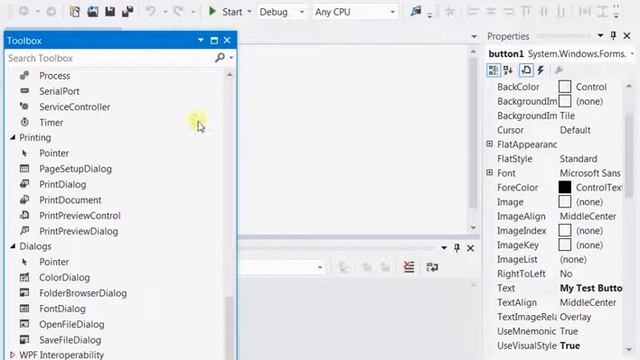This screenshot has width=640, height=360.
Task: Select the TextAlign property row
Action: click(555, 302)
